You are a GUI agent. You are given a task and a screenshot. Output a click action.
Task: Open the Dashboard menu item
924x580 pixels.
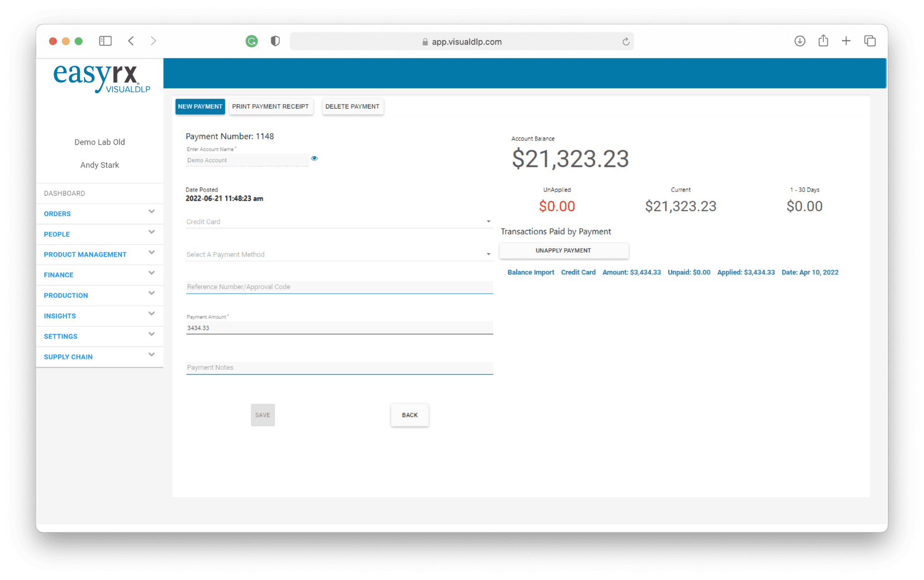pos(65,193)
